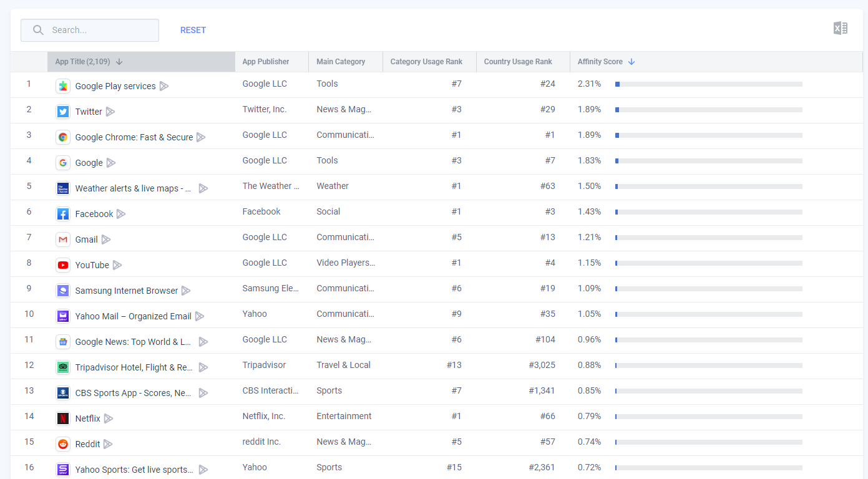Select the CBS Sports app icon

point(62,393)
